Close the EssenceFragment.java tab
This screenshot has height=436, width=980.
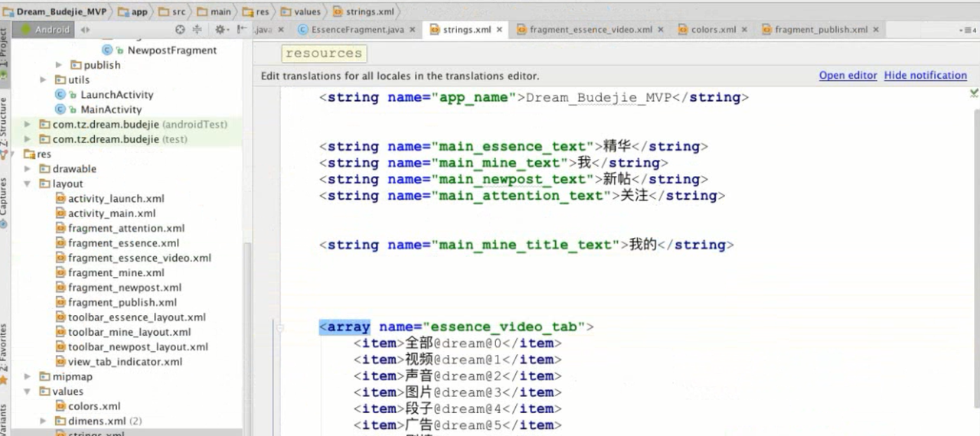[x=412, y=30]
